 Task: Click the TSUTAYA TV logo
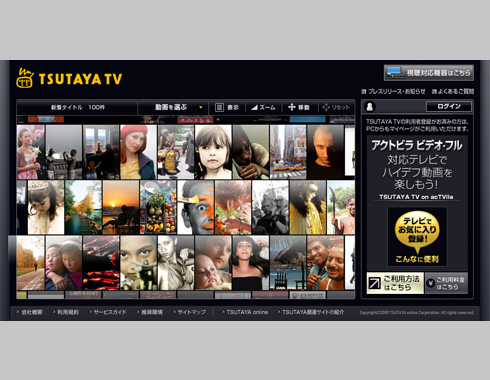tap(69, 79)
